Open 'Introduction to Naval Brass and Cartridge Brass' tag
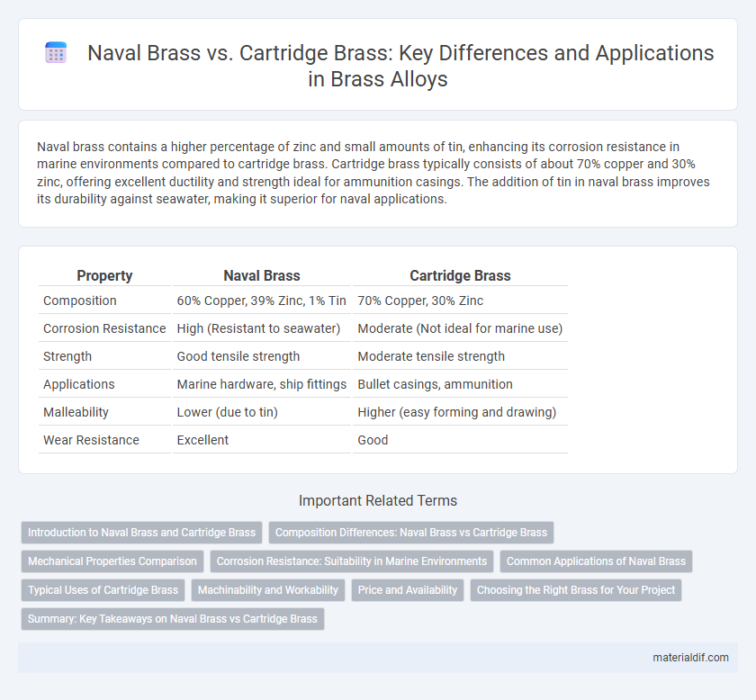 pyautogui.click(x=142, y=533)
